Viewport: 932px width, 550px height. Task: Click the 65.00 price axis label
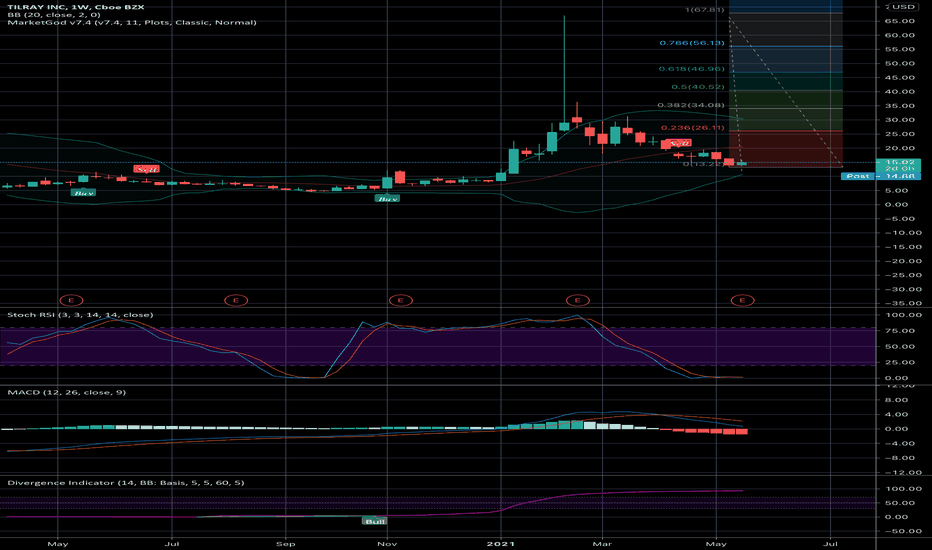tap(899, 21)
